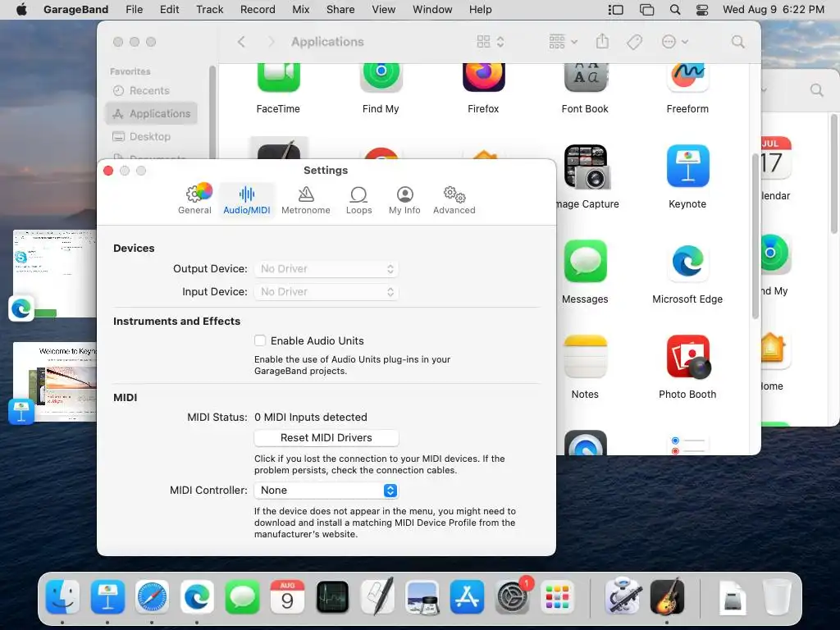Open the Advanced settings tab
The width and height of the screenshot is (840, 630).
(454, 199)
